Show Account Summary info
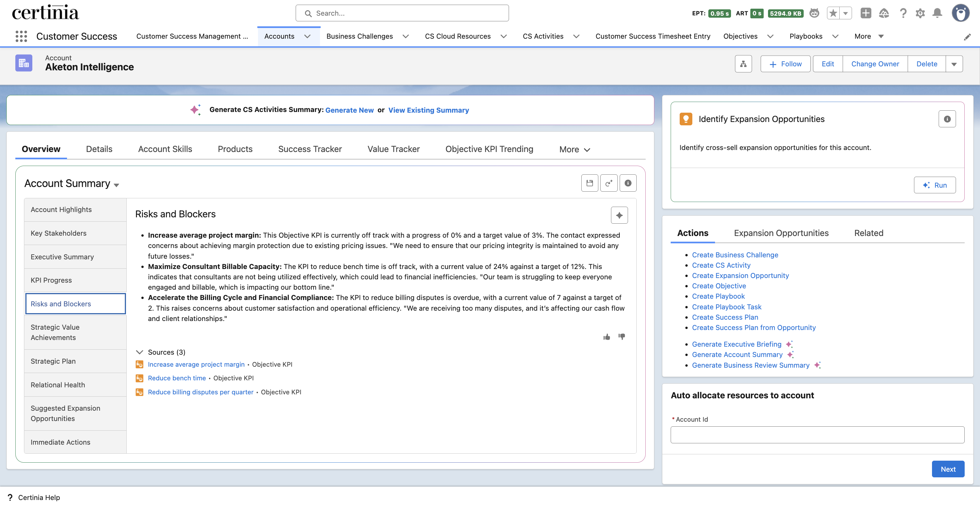 pos(628,183)
